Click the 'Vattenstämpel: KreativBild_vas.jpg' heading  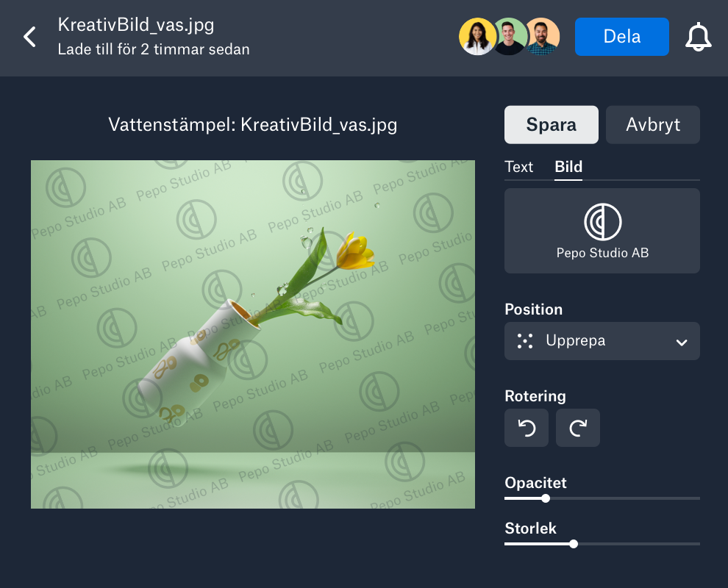[x=252, y=125]
